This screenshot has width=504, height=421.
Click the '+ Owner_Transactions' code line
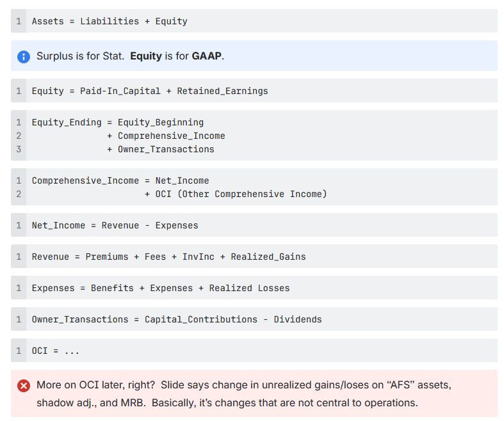pyautogui.click(x=160, y=149)
